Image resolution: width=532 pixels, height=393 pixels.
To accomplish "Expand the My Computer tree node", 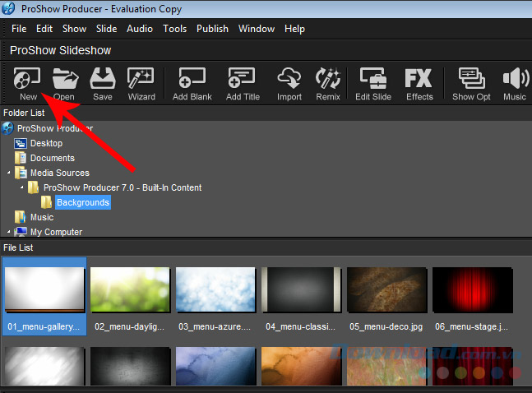I will tap(8, 232).
